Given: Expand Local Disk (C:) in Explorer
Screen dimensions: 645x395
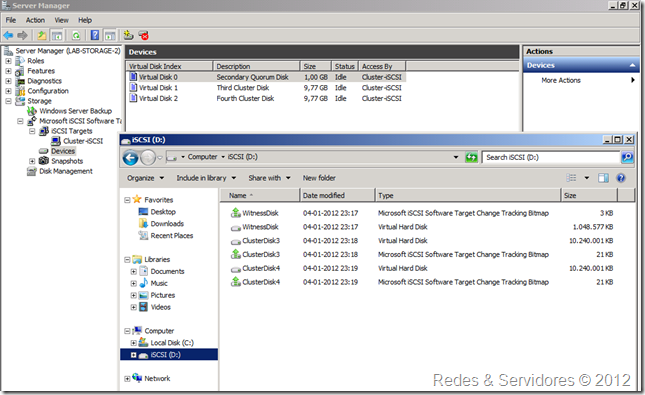Looking at the screenshot, I should [133, 343].
